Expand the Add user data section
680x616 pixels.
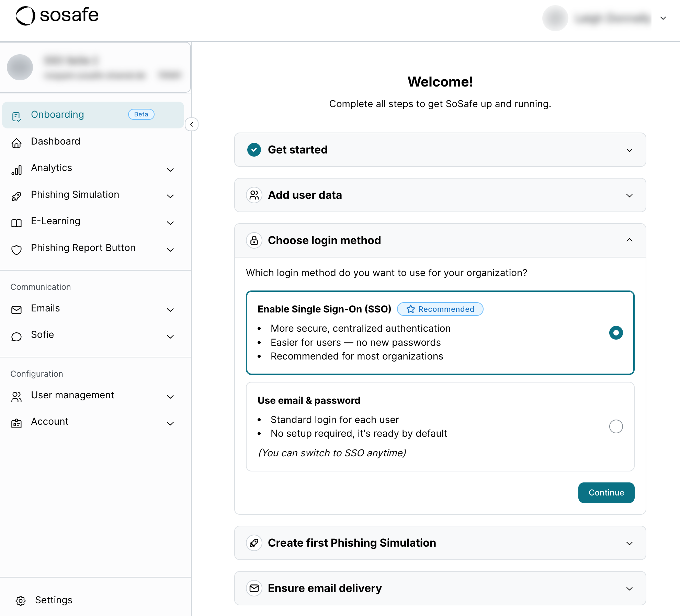[x=629, y=195]
